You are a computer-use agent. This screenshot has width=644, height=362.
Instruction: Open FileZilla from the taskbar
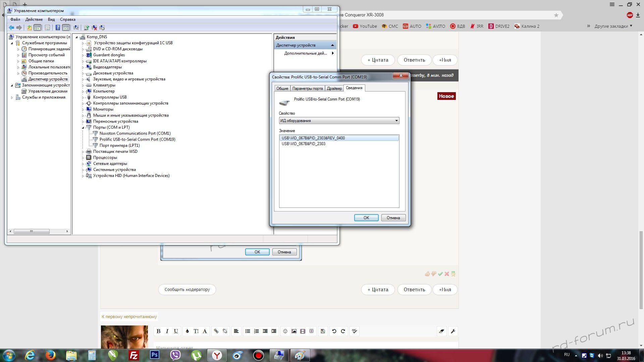(x=134, y=355)
